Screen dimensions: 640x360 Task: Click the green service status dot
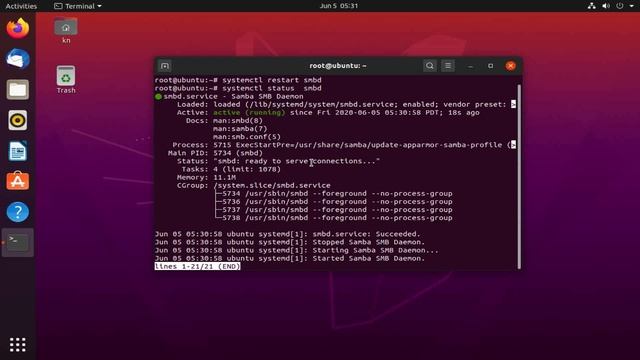[158, 97]
